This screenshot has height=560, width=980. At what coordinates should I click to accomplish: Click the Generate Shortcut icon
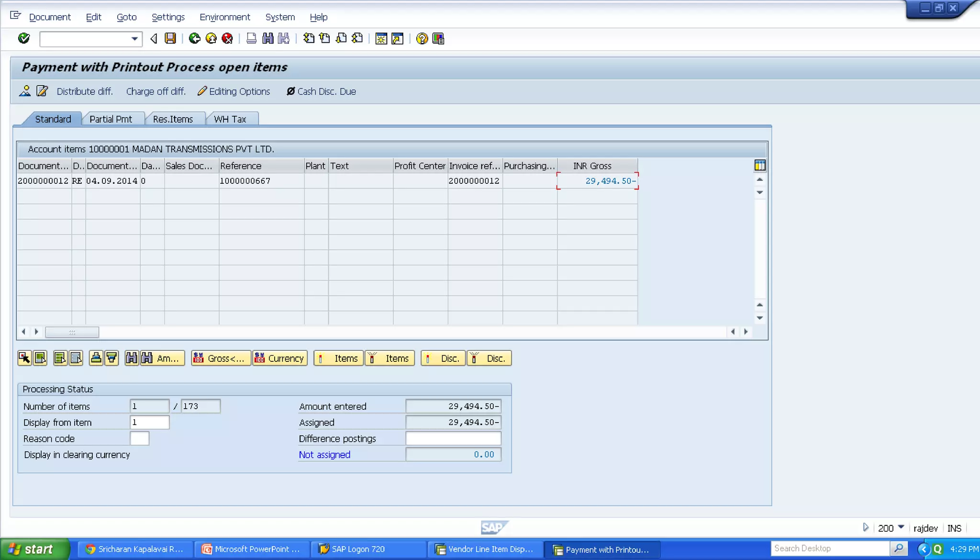tap(398, 38)
